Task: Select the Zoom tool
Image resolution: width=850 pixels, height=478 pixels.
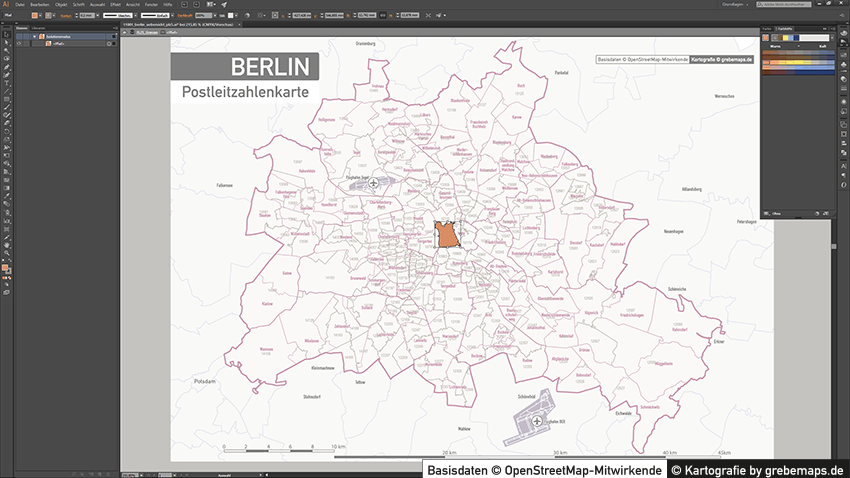Action: click(7, 253)
